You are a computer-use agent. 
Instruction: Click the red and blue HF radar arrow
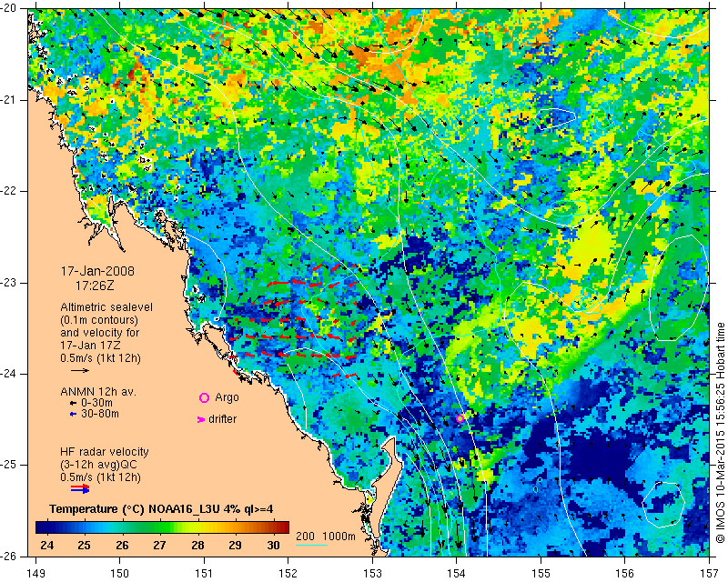point(80,488)
